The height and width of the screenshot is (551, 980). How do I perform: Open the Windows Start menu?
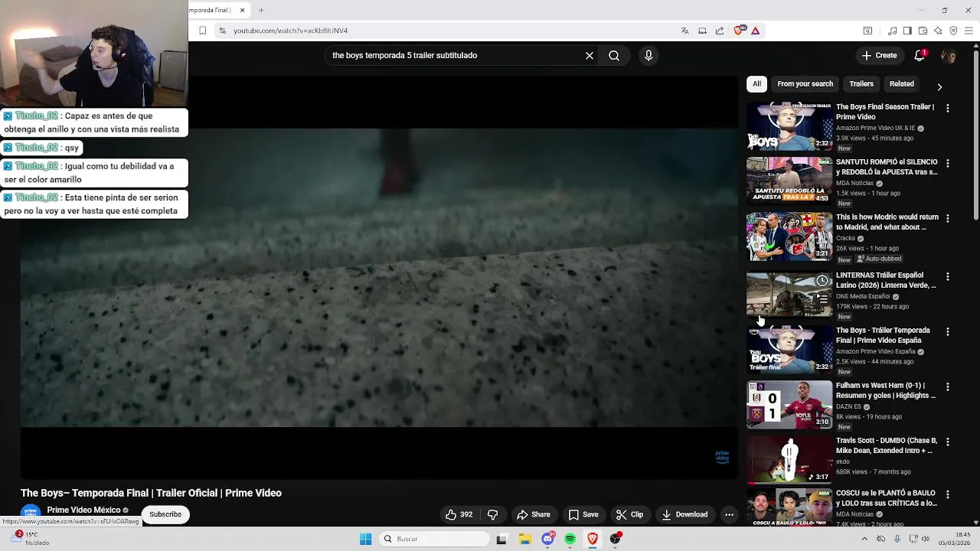pyautogui.click(x=365, y=539)
